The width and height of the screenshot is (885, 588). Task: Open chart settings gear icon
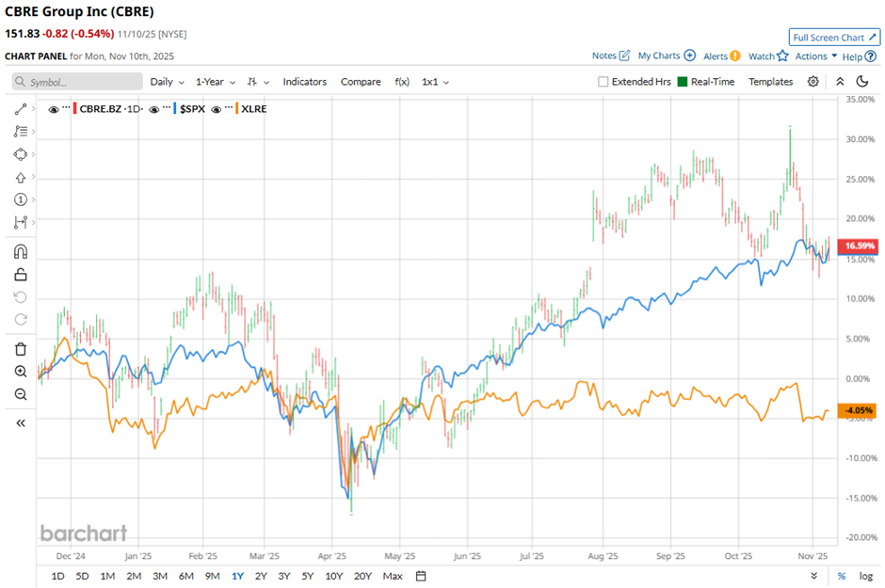(x=813, y=82)
